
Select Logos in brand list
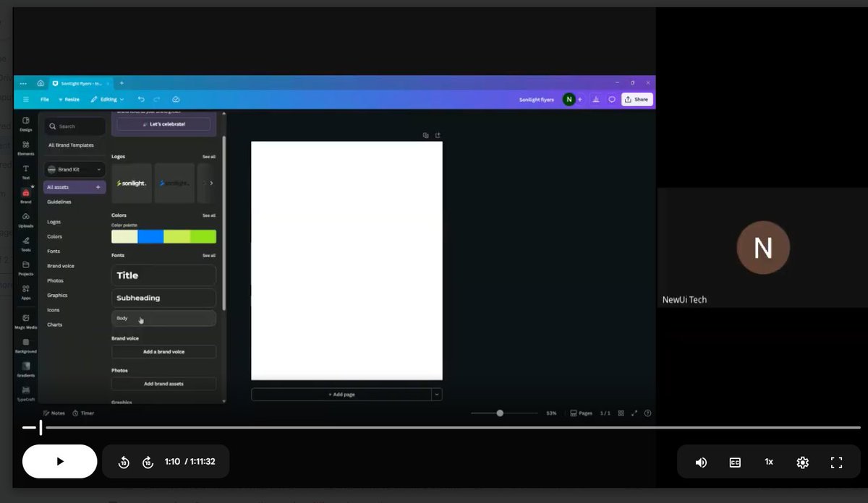tap(54, 222)
